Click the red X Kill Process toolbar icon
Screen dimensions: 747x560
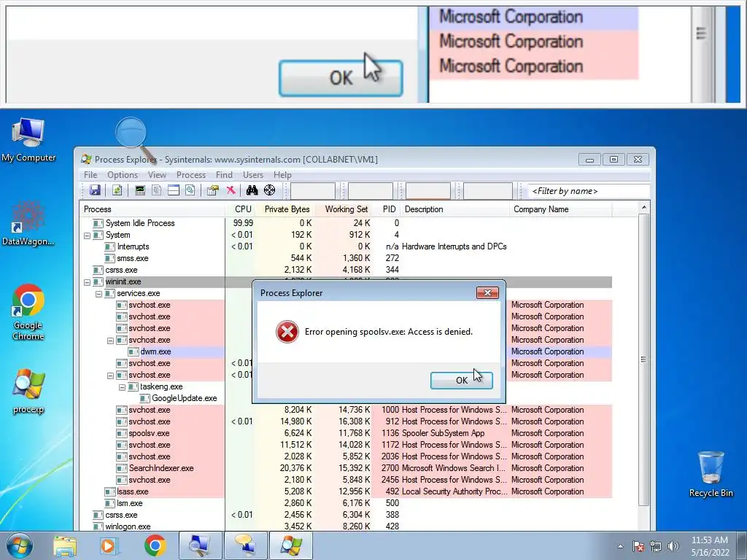click(231, 190)
